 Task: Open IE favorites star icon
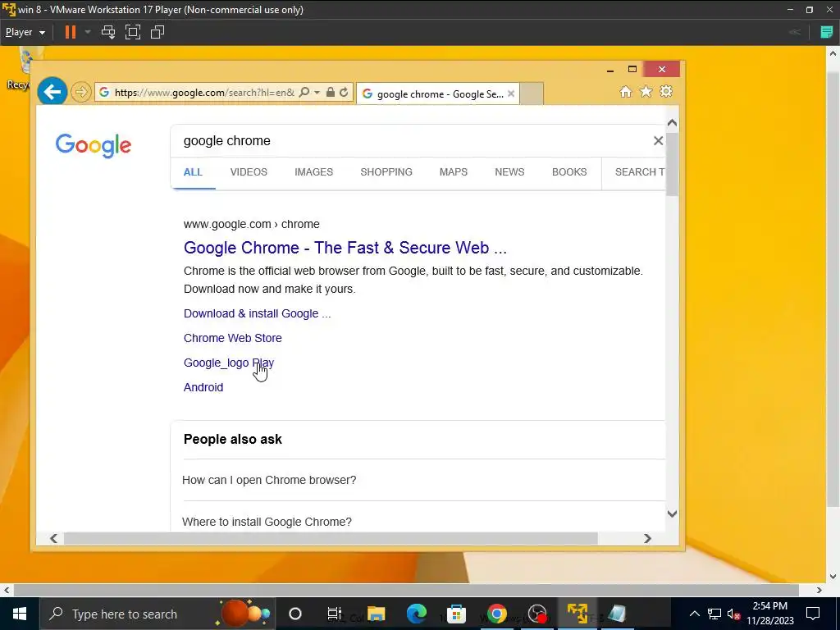(x=646, y=92)
